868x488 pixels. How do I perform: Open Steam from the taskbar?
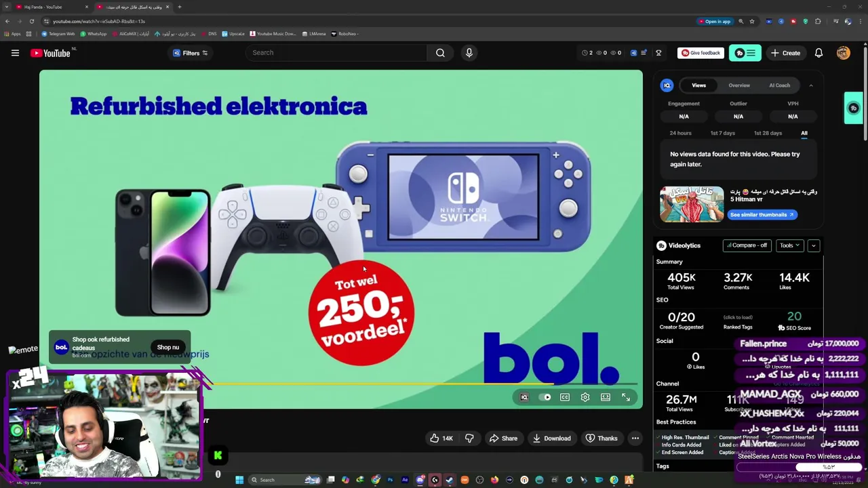coord(450,480)
